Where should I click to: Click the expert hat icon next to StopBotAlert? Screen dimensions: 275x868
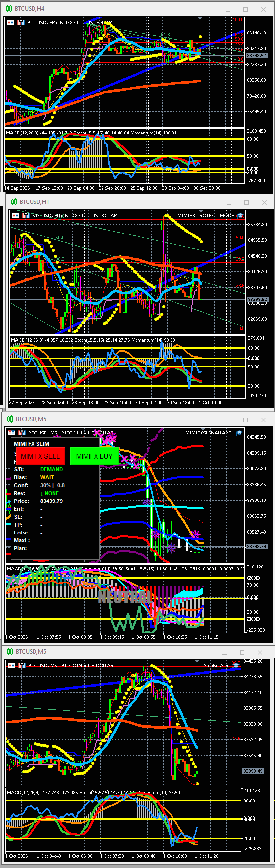coord(236,665)
